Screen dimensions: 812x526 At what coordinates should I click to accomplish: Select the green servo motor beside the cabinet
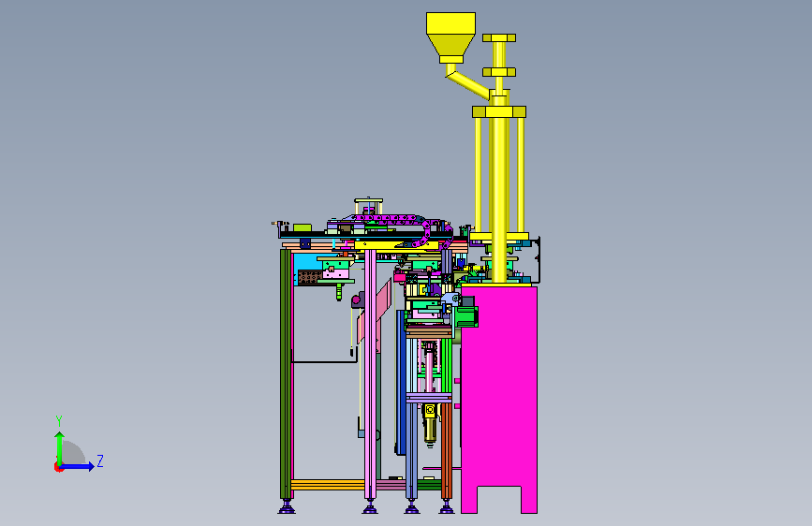466,317
